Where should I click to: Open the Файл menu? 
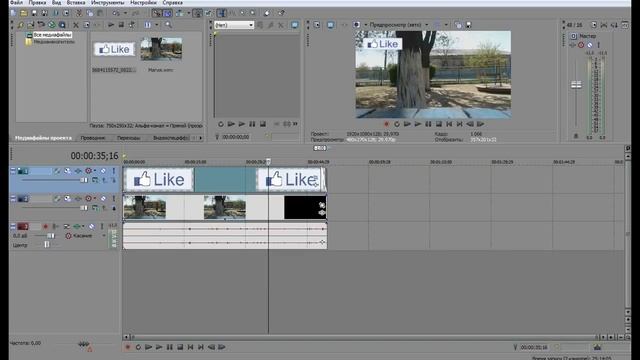[x=16, y=2]
